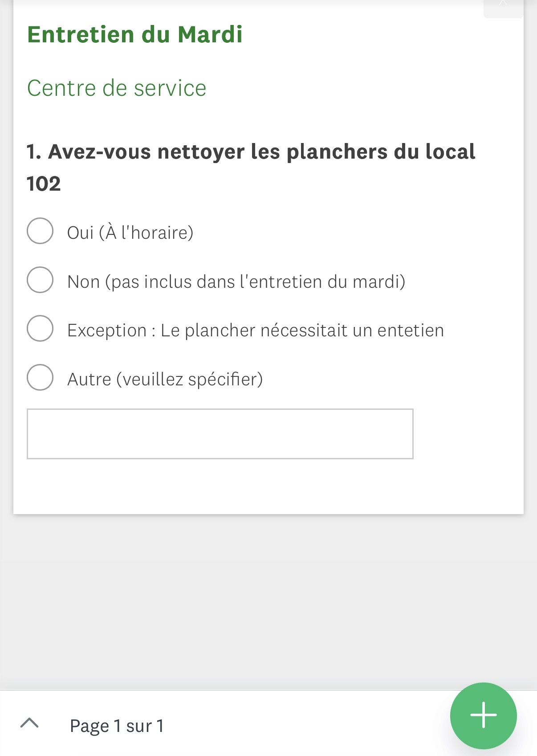Click the word "Exception" in third option
Viewport: 537px width, 756px height.
pyautogui.click(x=107, y=331)
